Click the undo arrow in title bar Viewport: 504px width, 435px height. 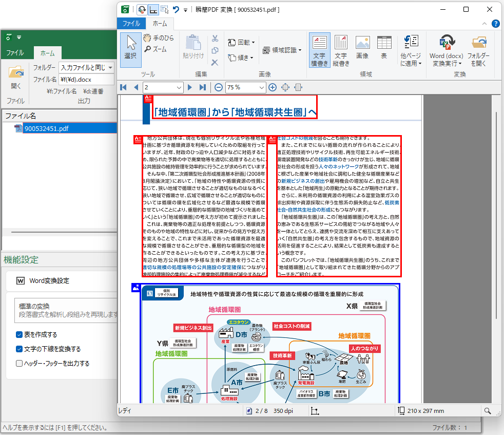coord(176,9)
